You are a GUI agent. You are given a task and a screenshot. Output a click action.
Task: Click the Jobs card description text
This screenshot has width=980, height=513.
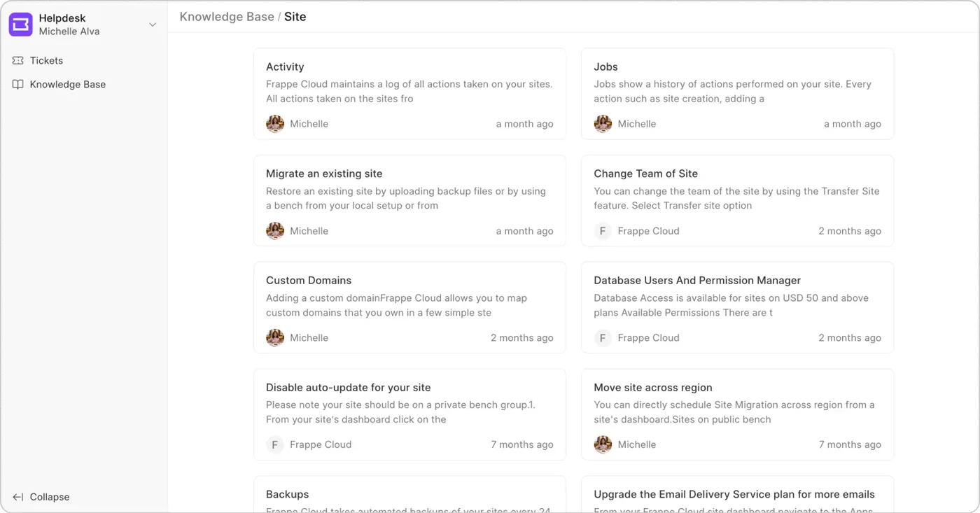point(732,92)
